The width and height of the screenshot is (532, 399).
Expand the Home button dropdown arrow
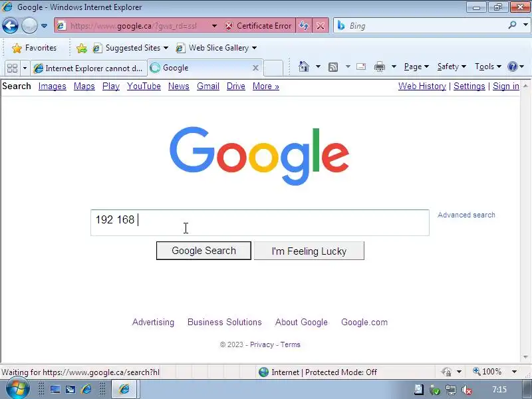tap(318, 66)
